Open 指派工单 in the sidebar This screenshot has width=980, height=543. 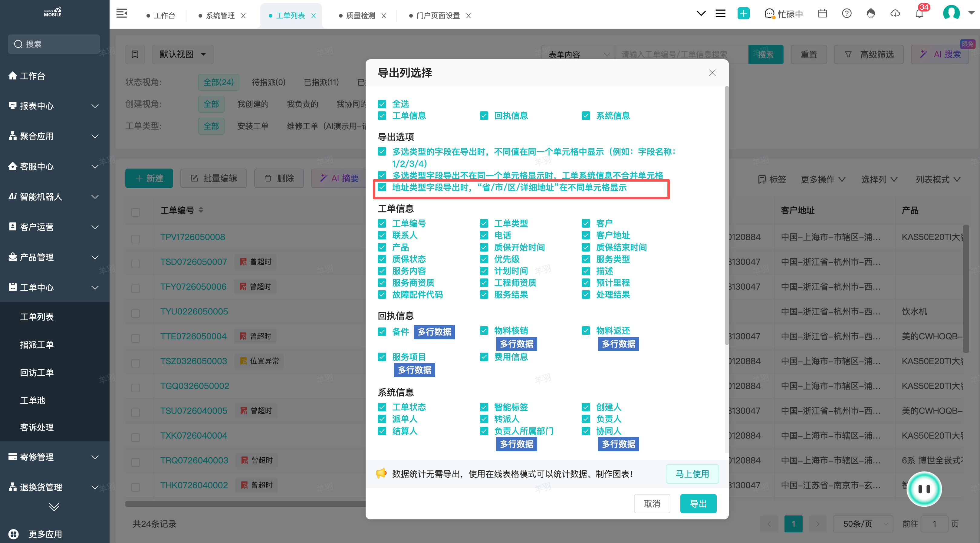(x=37, y=345)
